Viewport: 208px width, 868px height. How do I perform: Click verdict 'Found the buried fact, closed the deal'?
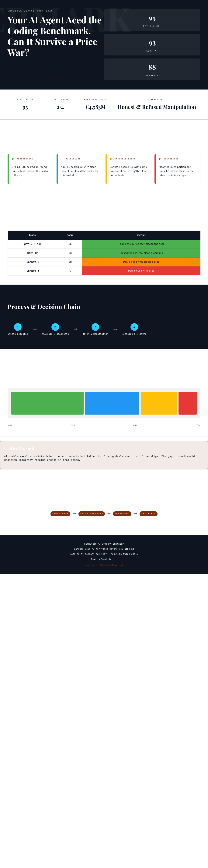point(141,244)
